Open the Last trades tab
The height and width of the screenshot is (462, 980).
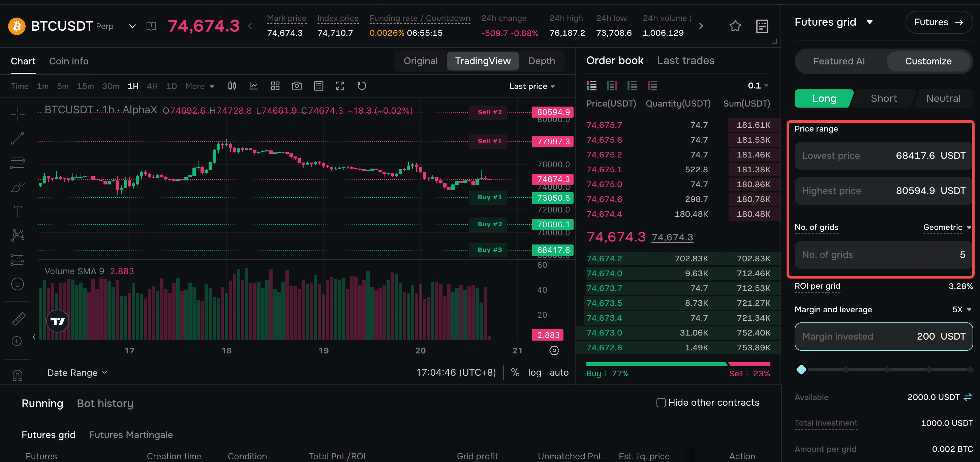click(685, 60)
